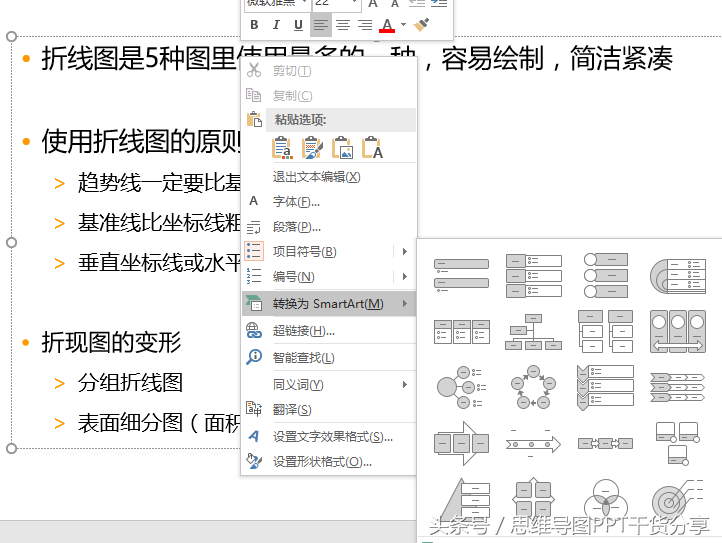Viewport: 722px width, 543px height.
Task: Select stacked chevron arrows SmartArt layout
Action: pyautogui.click(x=678, y=388)
